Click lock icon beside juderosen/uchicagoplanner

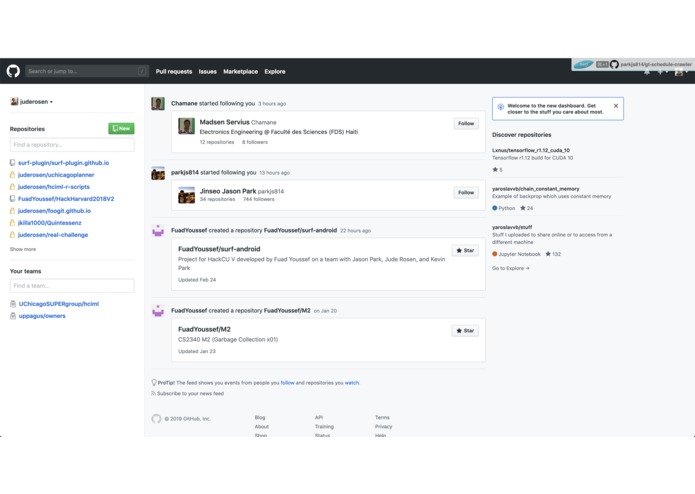(12, 175)
